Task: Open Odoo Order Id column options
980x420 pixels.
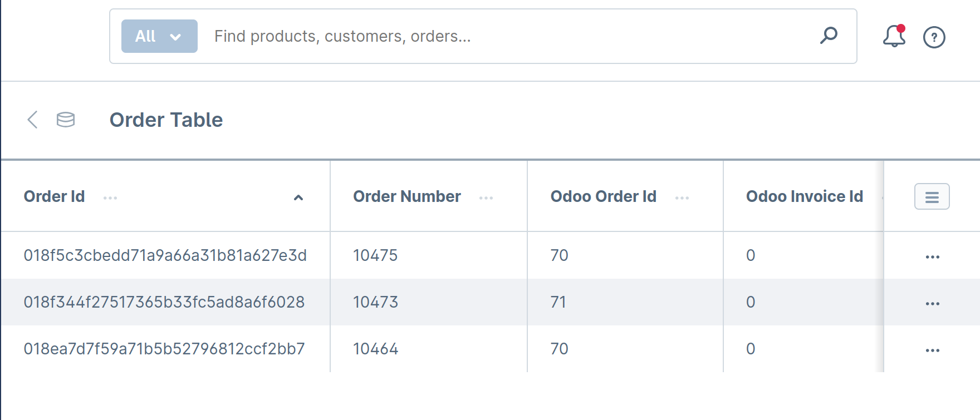Action: (x=682, y=198)
